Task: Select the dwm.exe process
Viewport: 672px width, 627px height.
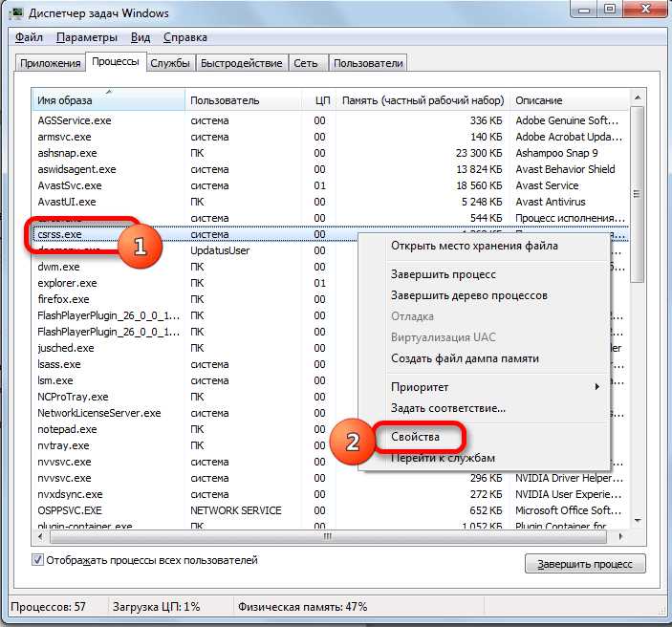Action: coord(58,267)
